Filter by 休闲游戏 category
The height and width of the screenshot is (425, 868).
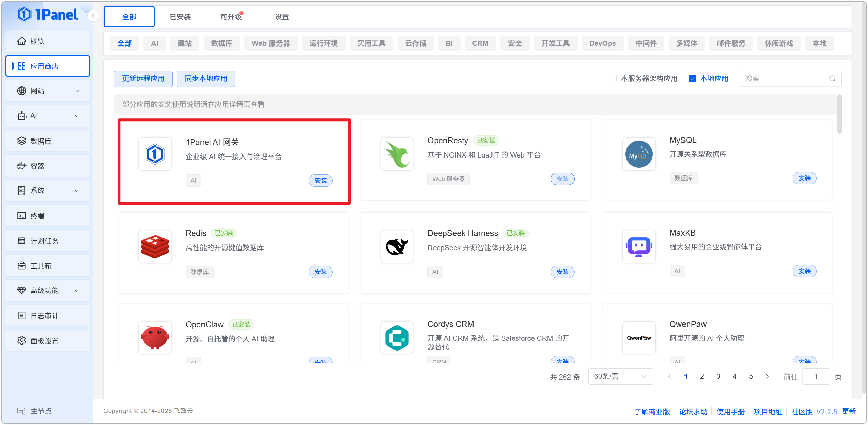coord(779,43)
